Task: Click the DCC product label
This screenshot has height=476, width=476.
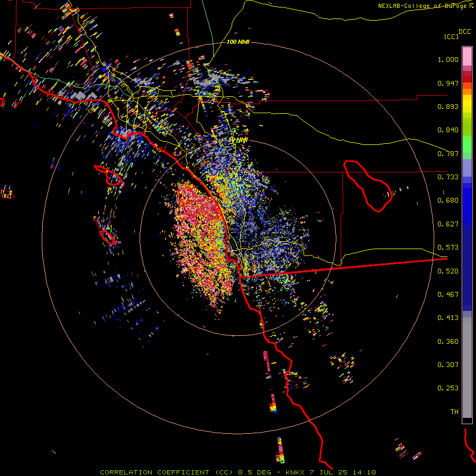Action: click(x=464, y=32)
